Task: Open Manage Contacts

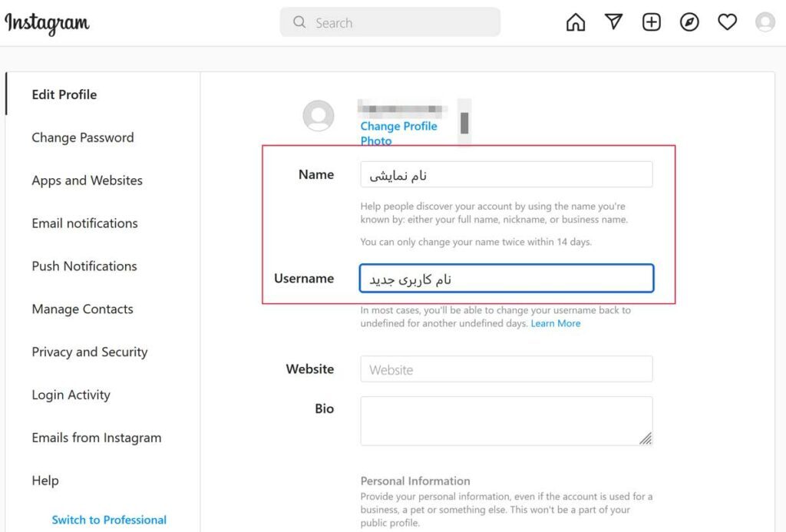Action: pos(82,309)
